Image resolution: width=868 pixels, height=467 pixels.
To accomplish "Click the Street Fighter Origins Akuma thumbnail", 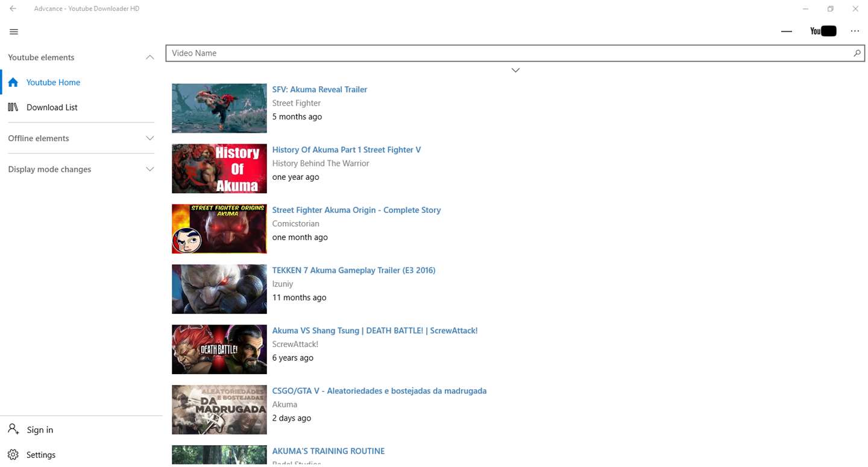I will pos(219,229).
